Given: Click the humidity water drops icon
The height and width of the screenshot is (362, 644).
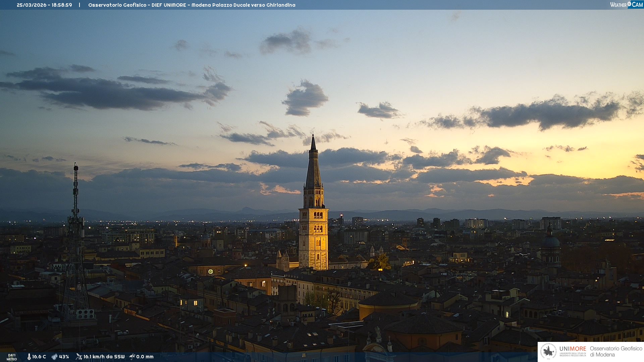Looking at the screenshot, I should click(54, 357).
